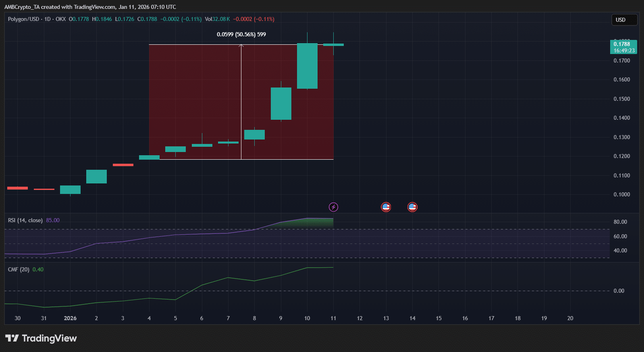This screenshot has width=644, height=352.
Task: Click the 0.00 level on CMF scale
Action: click(619, 291)
